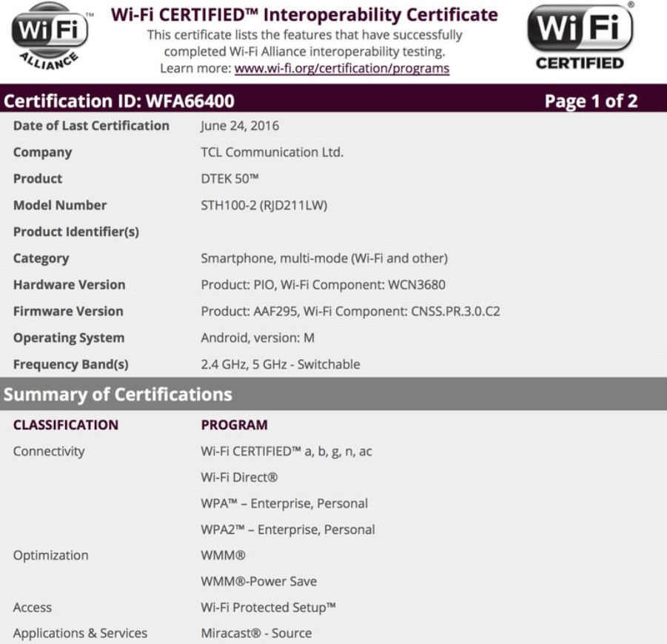Select product name 'DTEK 50'
The image size is (667, 644).
[x=229, y=178]
